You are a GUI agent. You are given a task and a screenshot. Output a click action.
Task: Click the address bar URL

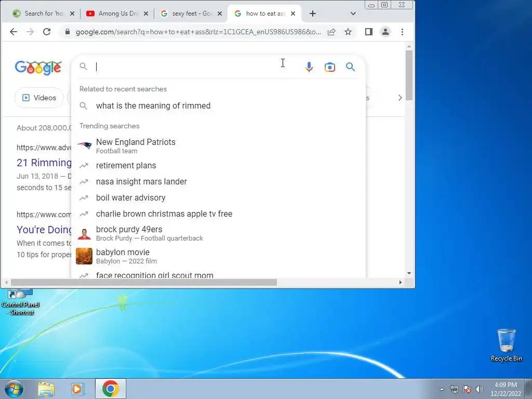tap(198, 32)
